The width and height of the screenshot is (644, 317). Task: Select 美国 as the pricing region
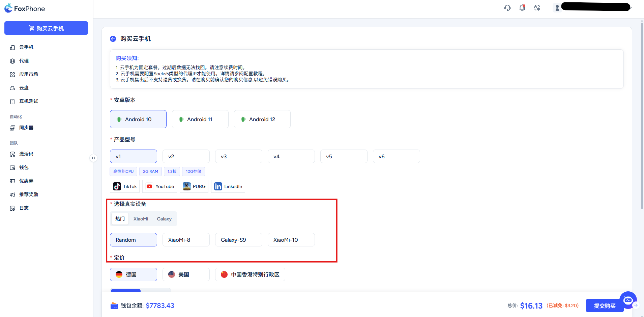[x=186, y=274]
